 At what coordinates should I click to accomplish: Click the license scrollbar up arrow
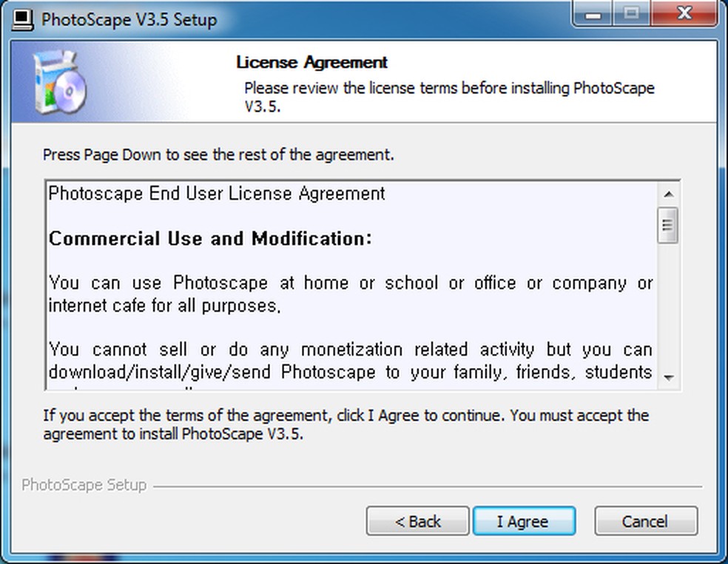coord(668,194)
